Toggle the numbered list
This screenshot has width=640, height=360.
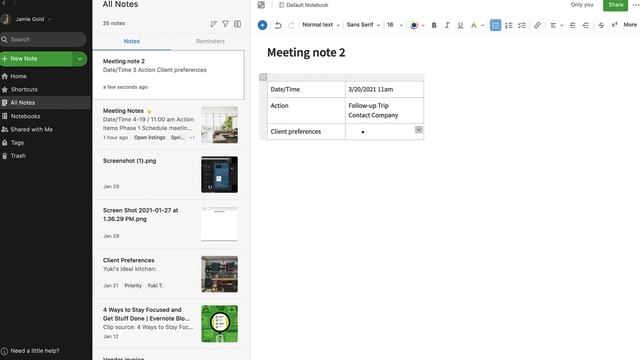pos(509,25)
